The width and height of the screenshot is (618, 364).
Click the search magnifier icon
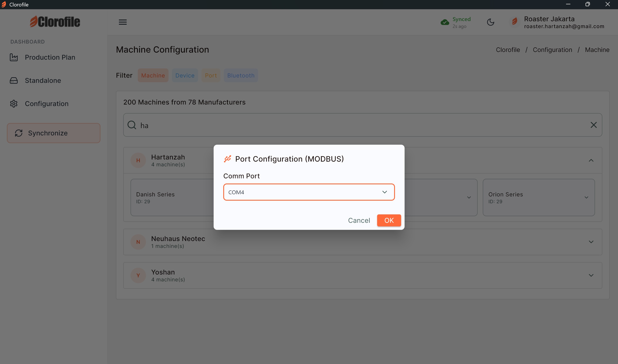click(x=132, y=125)
